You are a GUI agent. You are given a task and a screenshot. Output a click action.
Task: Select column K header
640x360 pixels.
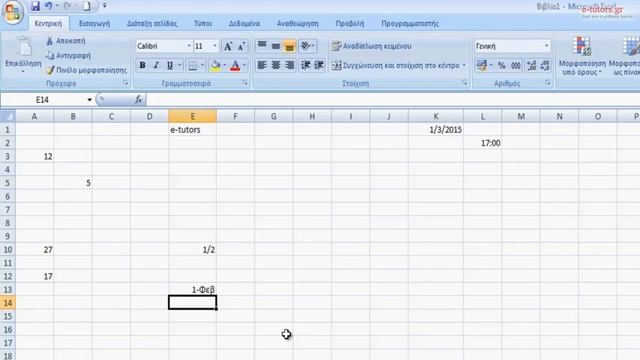[x=436, y=116]
